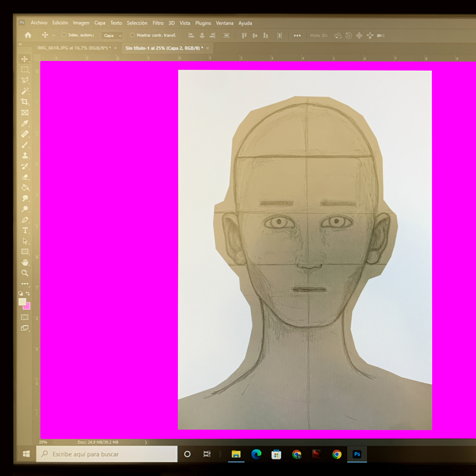Click the three-dots more align options

point(297,36)
